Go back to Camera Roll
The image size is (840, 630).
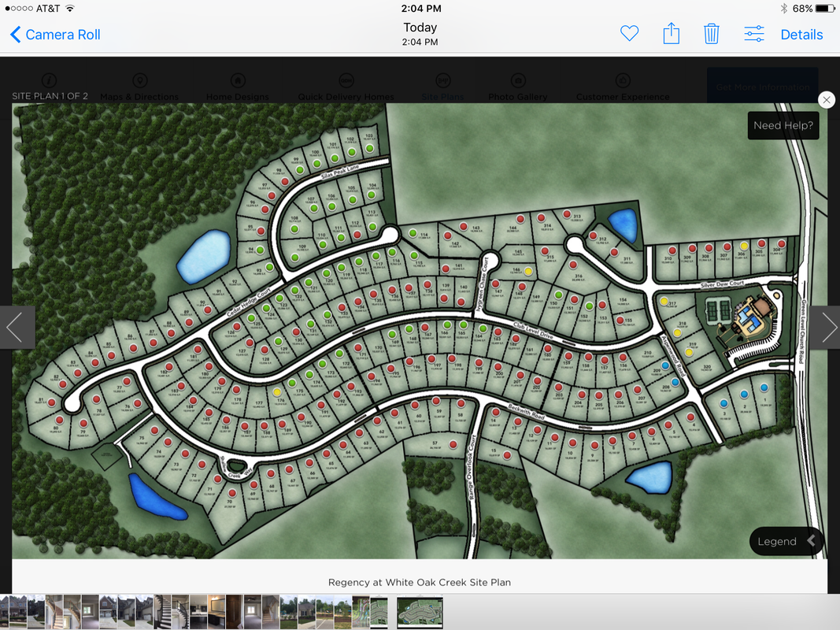pyautogui.click(x=55, y=35)
